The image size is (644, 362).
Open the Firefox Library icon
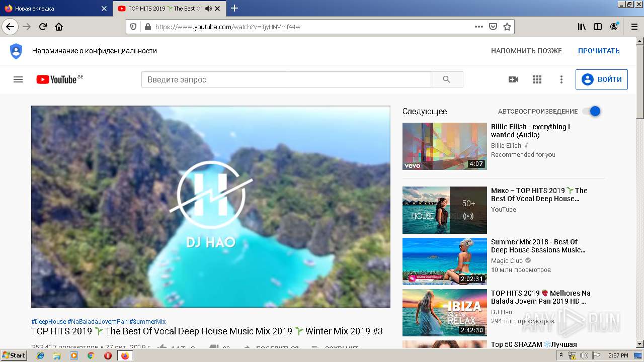tap(582, 27)
